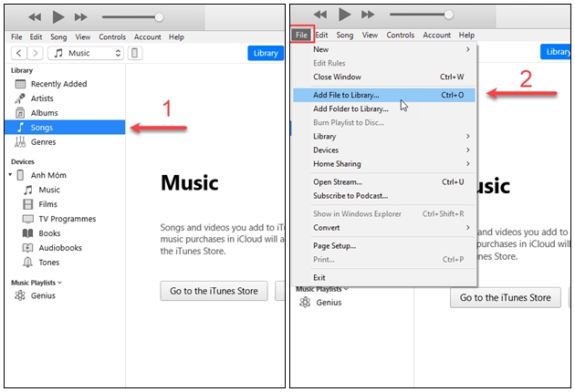Open the File menu in the left window
The width and height of the screenshot is (575, 392).
click(16, 37)
